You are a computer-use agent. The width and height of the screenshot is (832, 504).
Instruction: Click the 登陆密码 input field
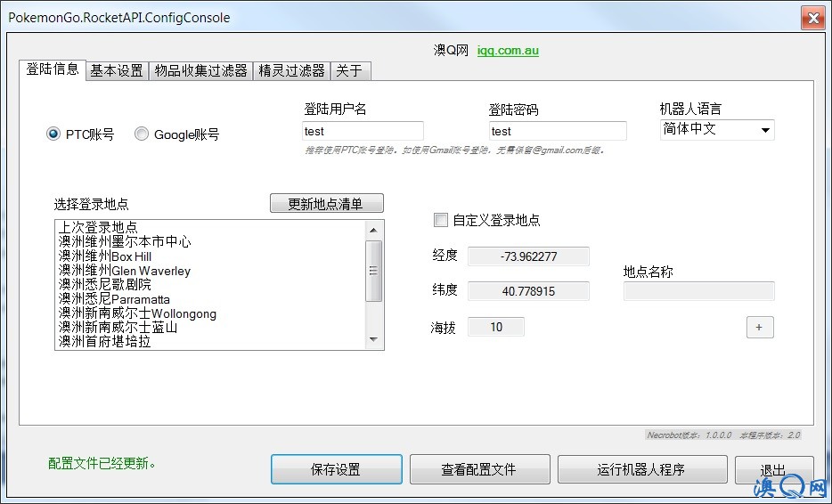(558, 131)
